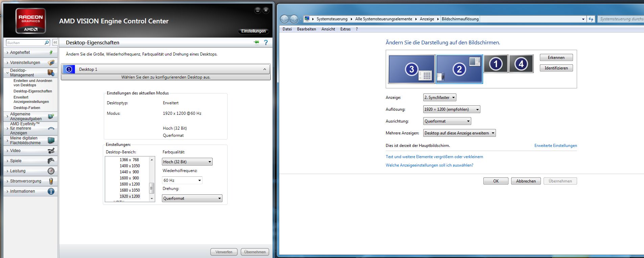The image size is (644, 258).
Task: Click Übernehmen in AMD Control Center
Action: 255,252
